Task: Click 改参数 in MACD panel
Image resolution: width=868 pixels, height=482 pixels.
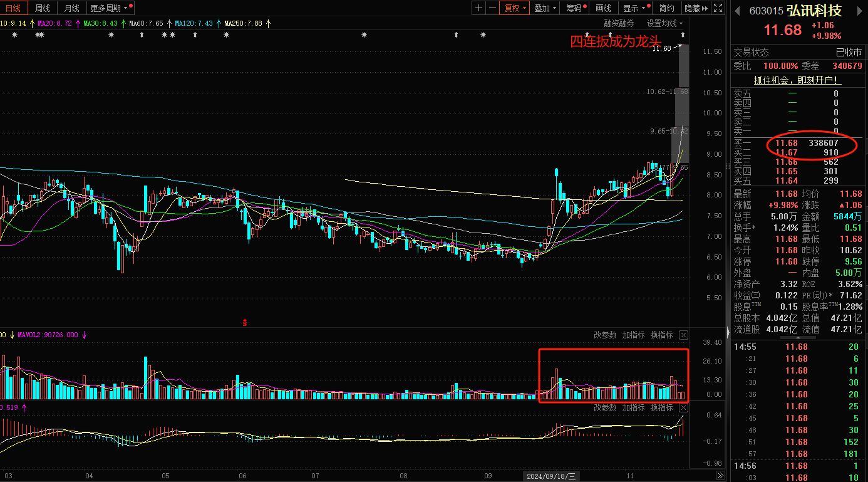Action: point(605,408)
